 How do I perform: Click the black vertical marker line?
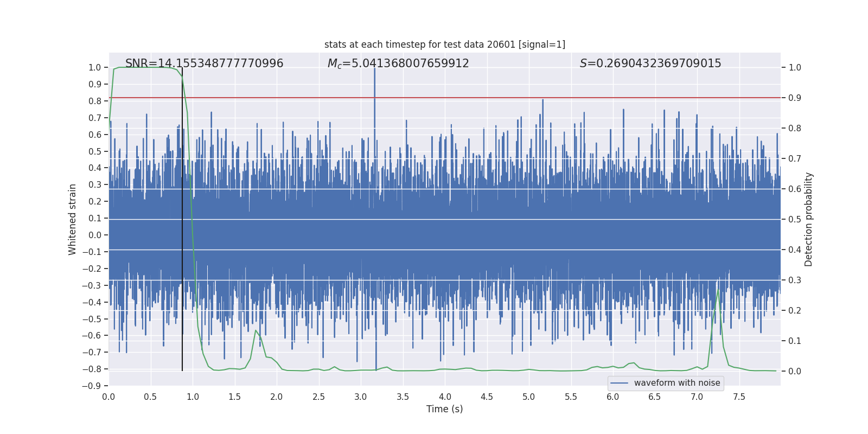click(x=182, y=217)
